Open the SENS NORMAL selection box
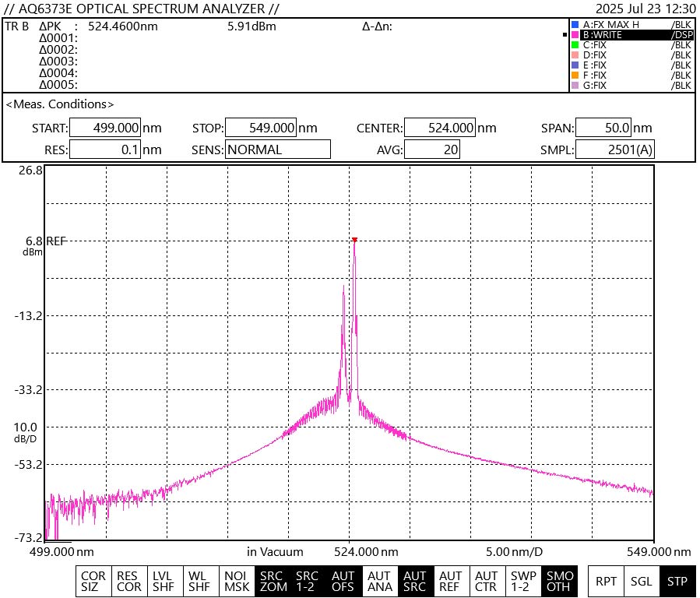Viewport: 700px width, 598px height. (278, 149)
